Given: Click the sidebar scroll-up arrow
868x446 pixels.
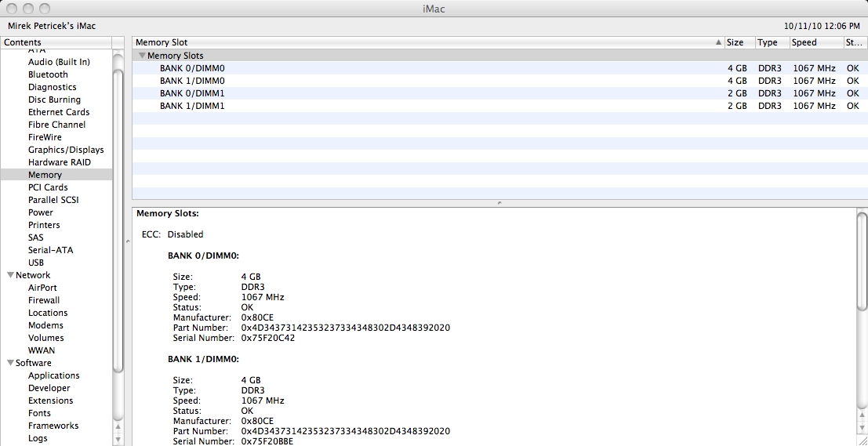Looking at the screenshot, I should (118, 426).
